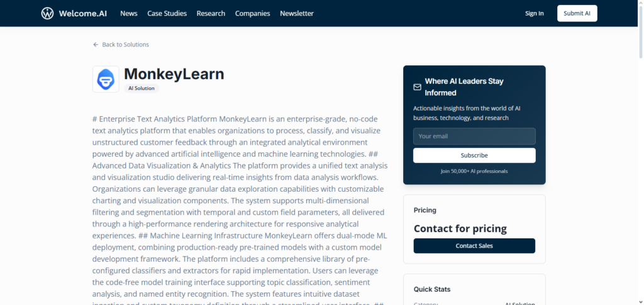Click the 'Join 50,000+ AI professionals' text
Viewport: 644px width, 305px height.
(x=474, y=171)
